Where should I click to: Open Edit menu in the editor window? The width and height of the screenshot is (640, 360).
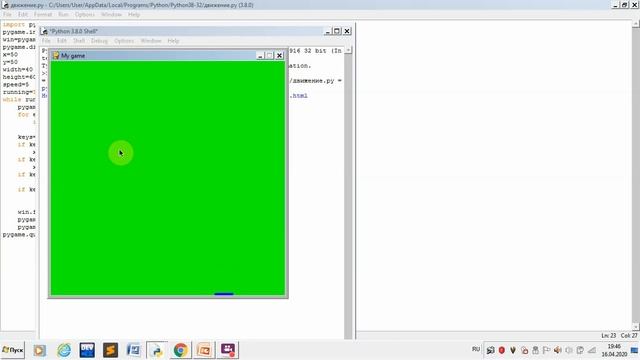coord(23,14)
